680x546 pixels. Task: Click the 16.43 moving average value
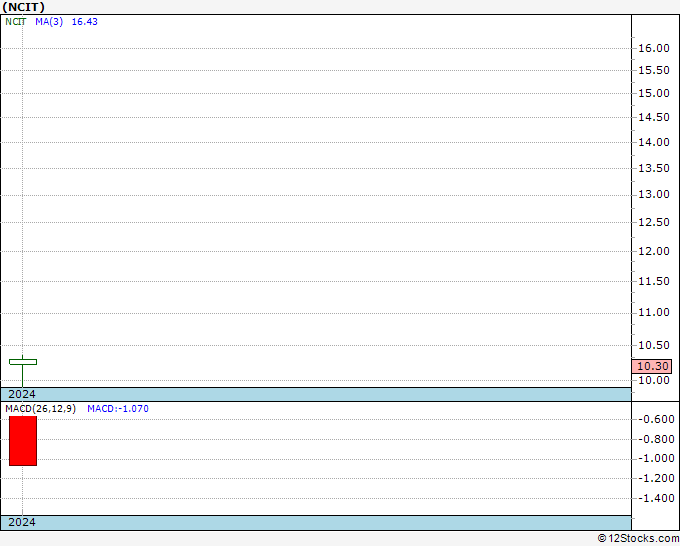click(x=85, y=22)
